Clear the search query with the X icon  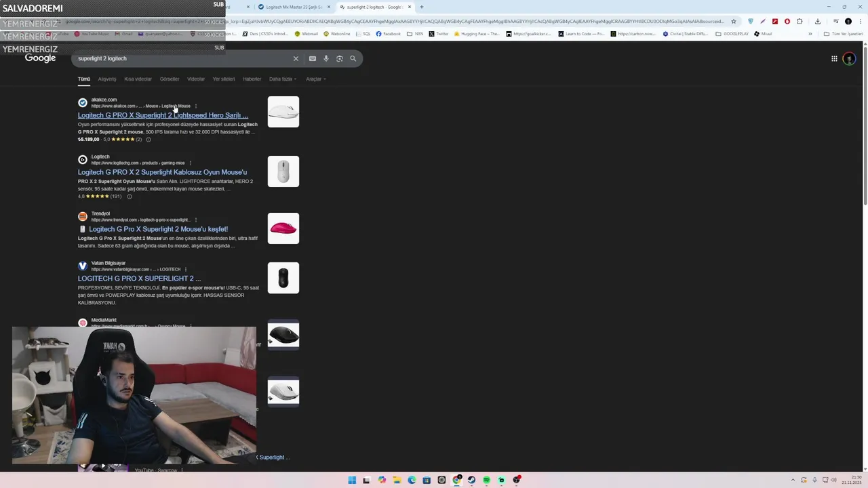click(296, 58)
